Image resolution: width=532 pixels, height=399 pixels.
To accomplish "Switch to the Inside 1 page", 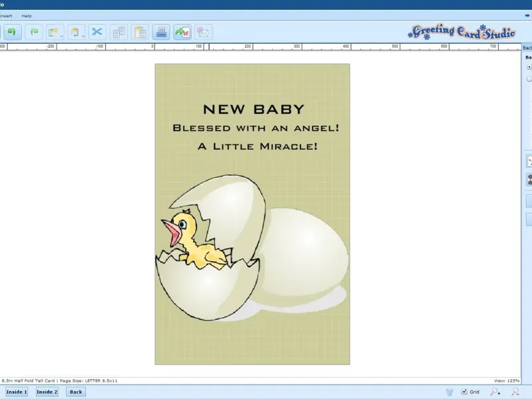I will pos(17,392).
